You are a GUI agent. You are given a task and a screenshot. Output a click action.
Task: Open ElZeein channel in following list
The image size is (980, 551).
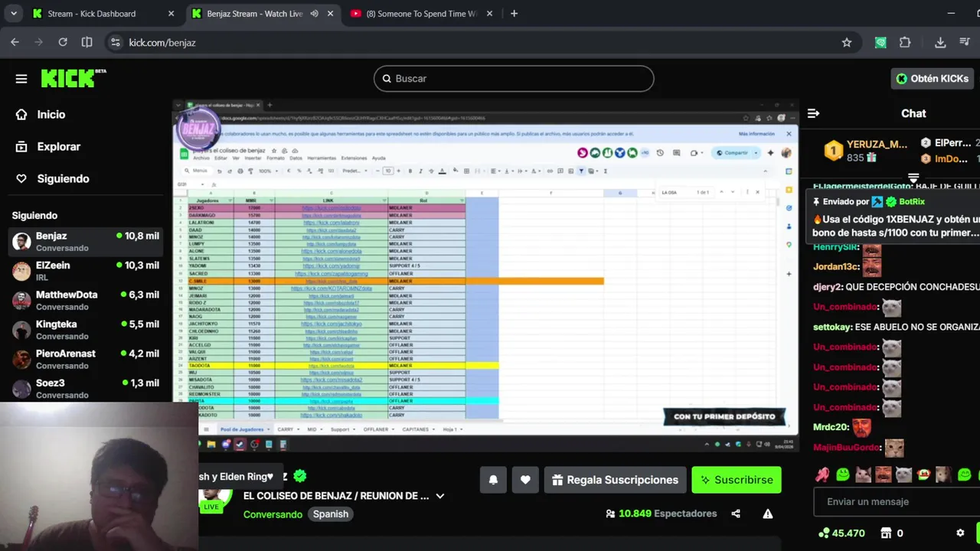pos(87,271)
